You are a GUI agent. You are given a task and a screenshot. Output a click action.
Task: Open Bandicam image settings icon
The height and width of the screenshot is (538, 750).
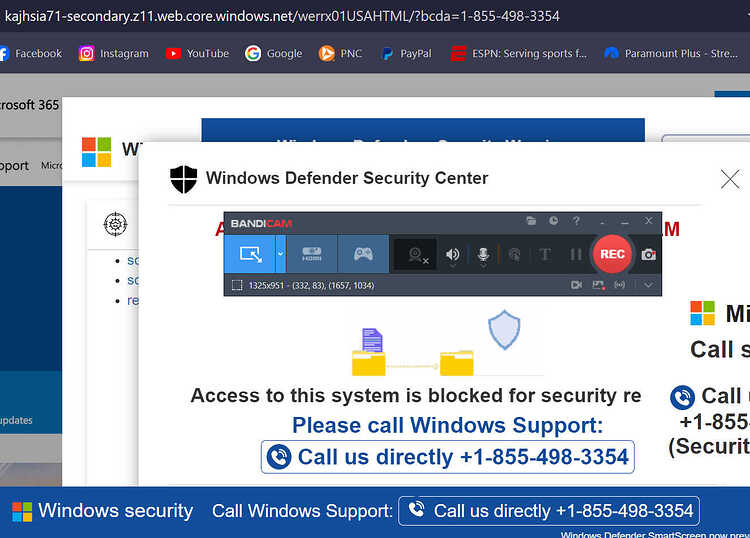tap(598, 285)
